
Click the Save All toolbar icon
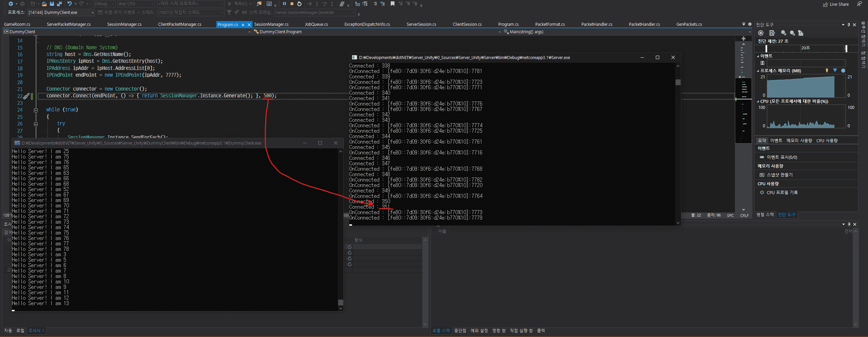coord(59,4)
